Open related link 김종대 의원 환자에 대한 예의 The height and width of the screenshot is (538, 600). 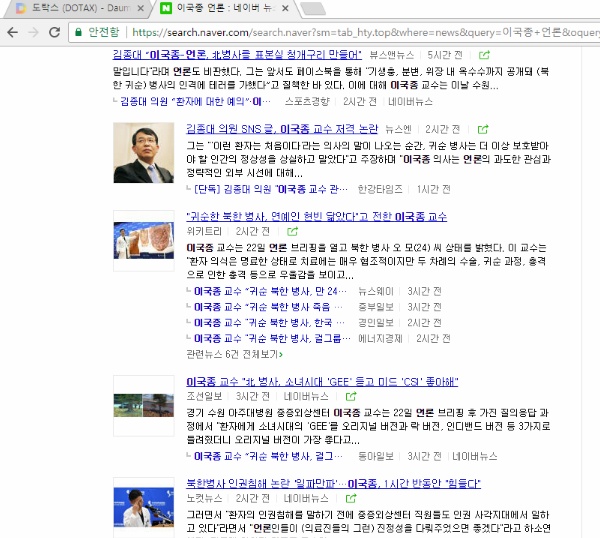(195, 101)
